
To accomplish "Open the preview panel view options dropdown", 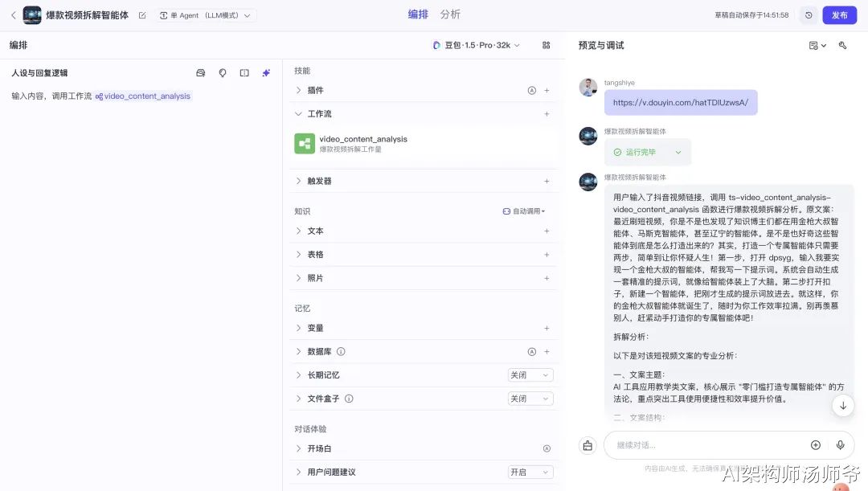I will click(817, 45).
